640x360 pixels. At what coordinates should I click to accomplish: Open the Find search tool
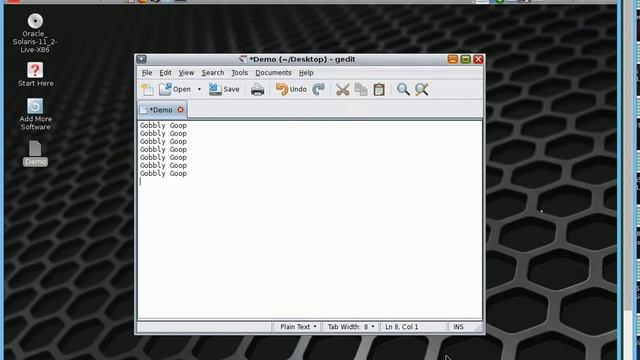tap(403, 89)
